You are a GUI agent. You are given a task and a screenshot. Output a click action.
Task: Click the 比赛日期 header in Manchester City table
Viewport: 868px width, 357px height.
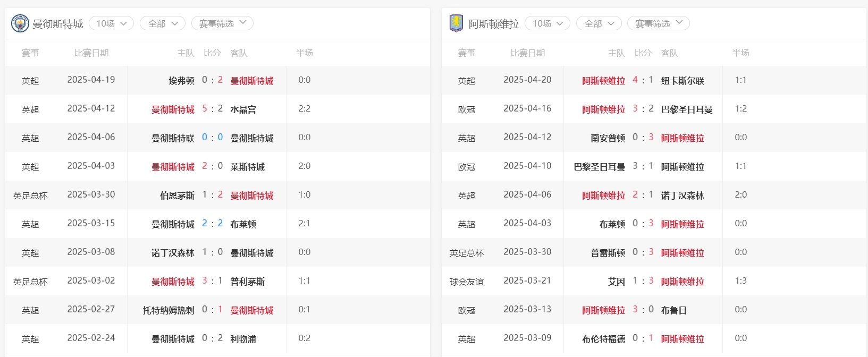point(91,53)
